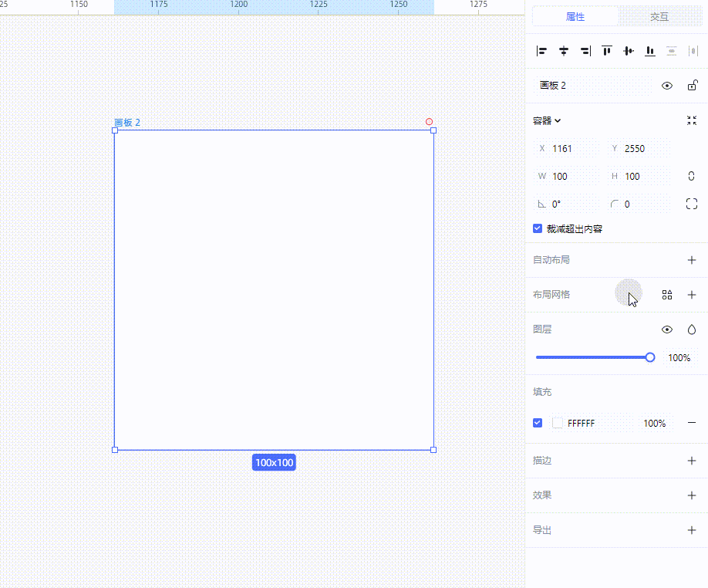The image size is (708, 588).
Task: Align bottom icon in alignment row
Action: pyautogui.click(x=650, y=51)
